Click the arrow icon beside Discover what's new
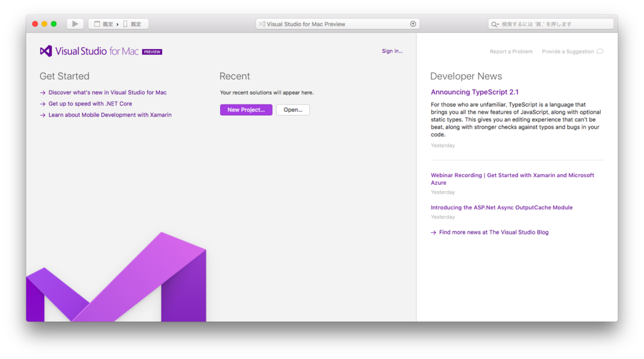 pos(42,93)
